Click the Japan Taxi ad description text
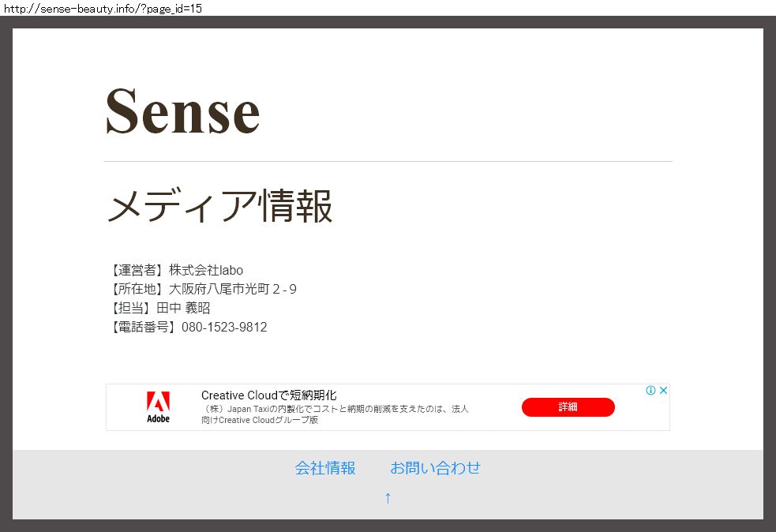This screenshot has width=776, height=532. coord(336,414)
